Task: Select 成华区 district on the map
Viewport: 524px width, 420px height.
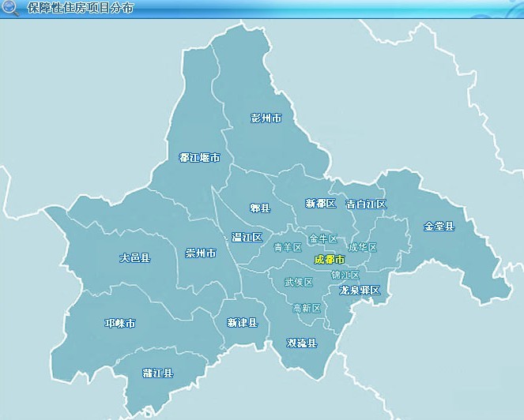Action: tap(363, 248)
